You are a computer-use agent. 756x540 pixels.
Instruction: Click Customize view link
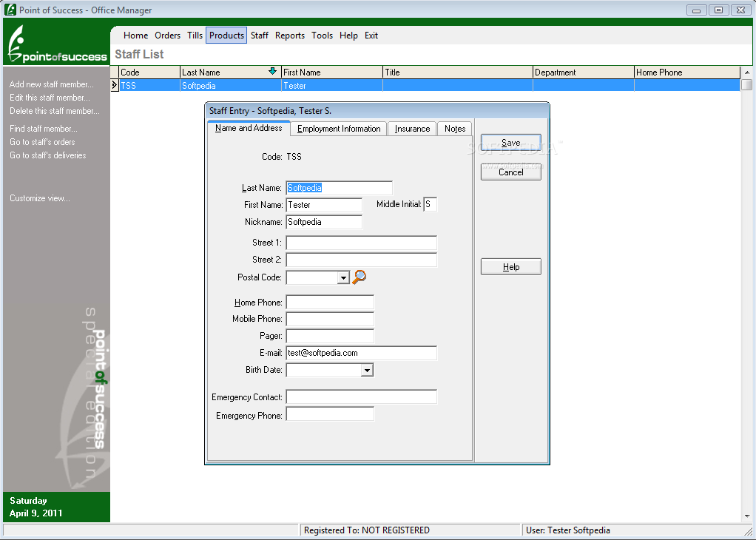pyautogui.click(x=39, y=198)
